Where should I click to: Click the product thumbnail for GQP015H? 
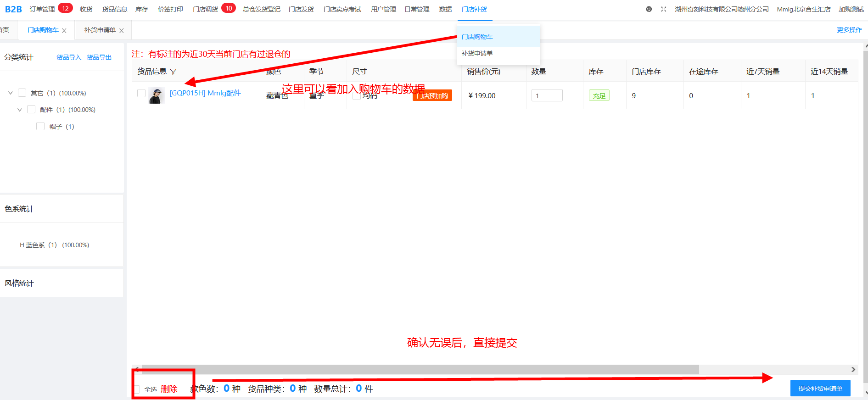tap(157, 95)
